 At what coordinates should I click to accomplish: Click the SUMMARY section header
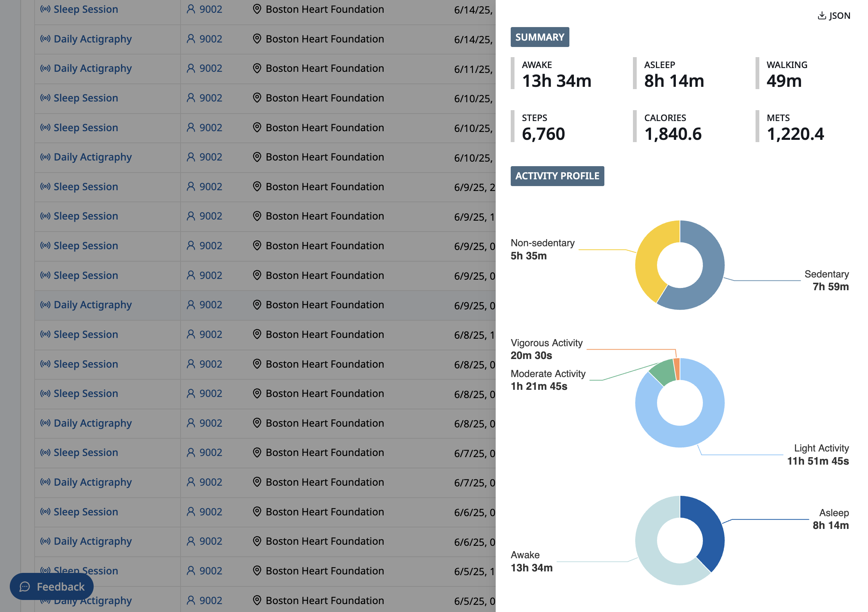[539, 37]
